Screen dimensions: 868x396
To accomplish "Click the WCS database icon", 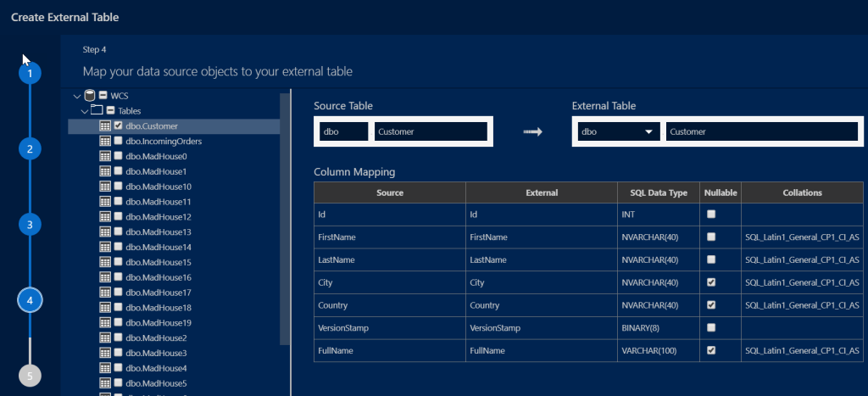I will (x=90, y=96).
